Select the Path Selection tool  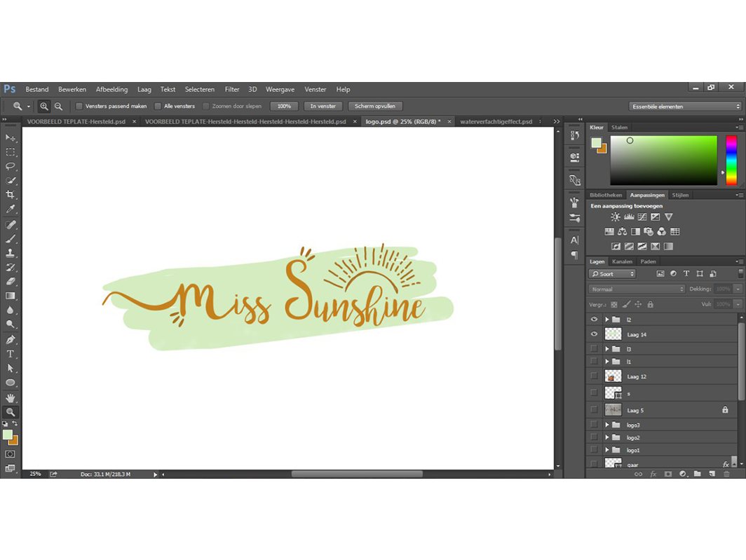(x=11, y=368)
